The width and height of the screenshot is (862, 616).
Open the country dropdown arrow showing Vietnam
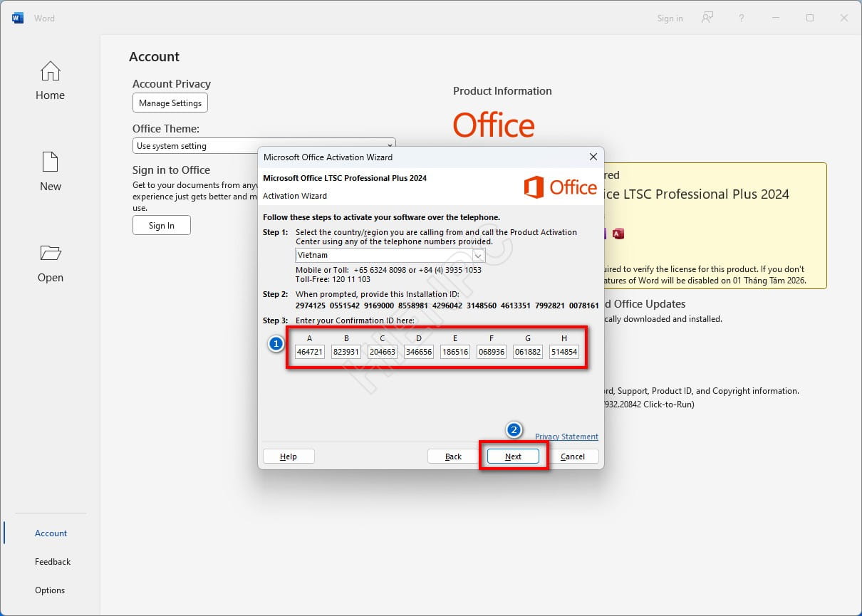coord(479,255)
